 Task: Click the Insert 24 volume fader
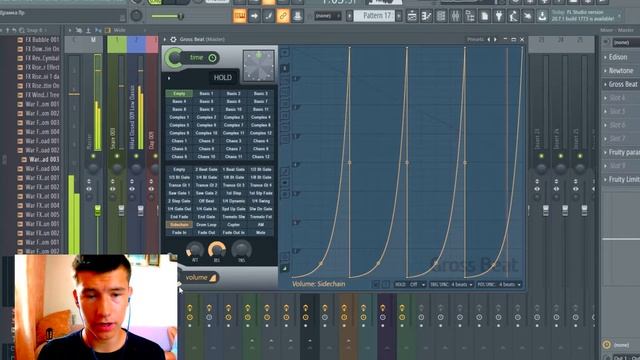[565, 211]
